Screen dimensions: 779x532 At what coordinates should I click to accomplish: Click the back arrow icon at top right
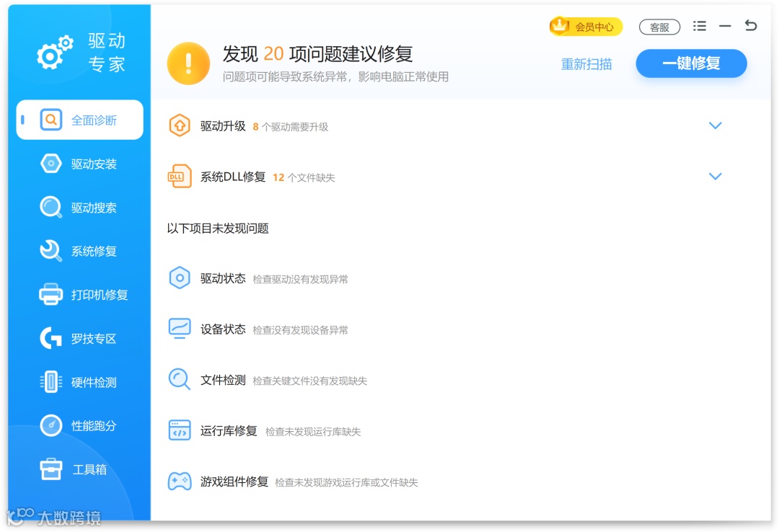tap(751, 25)
